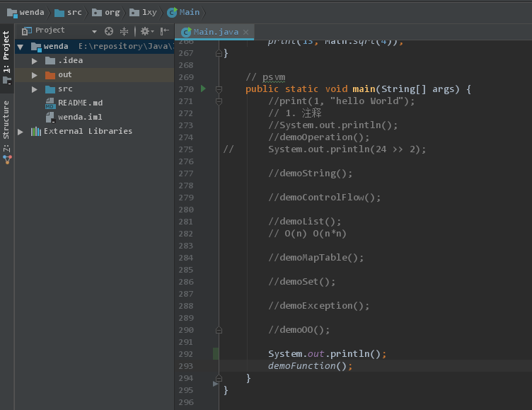Collapse the wenda root node

(21, 47)
